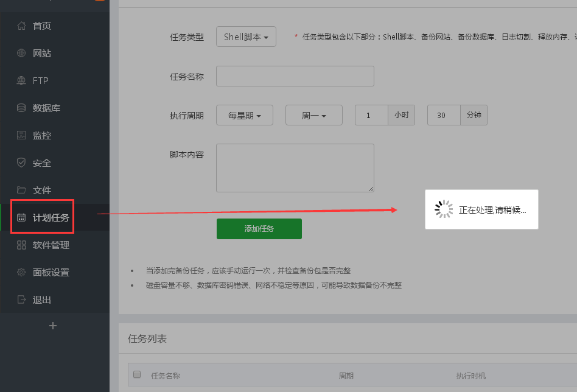Screen dimensions: 577x392
Task: Open the 每星期 execution cycle dropdown
Action: [244, 114]
